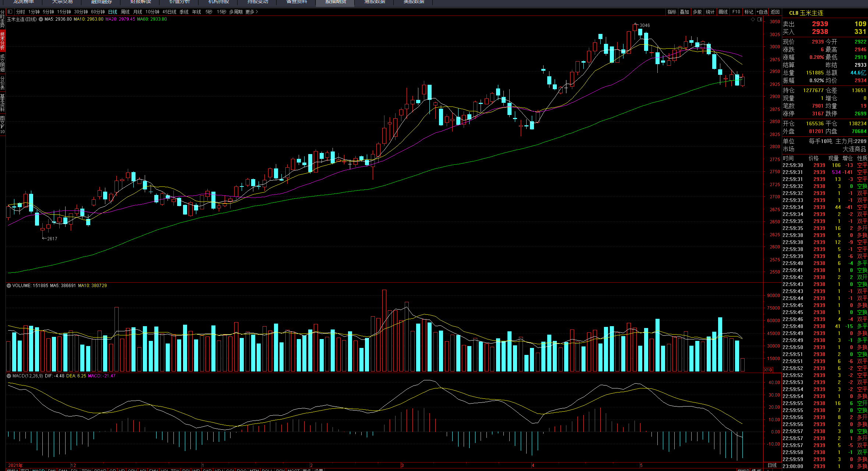Open the 指标 indicators tool
Screen dimensions: 868x471
[672, 12]
